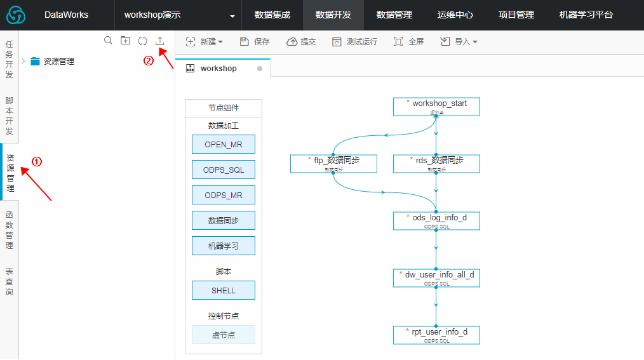Click the 虚节点 control component
The height and width of the screenshot is (360, 644).
coord(224,335)
